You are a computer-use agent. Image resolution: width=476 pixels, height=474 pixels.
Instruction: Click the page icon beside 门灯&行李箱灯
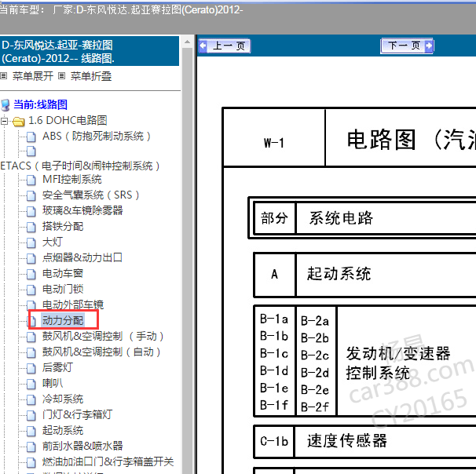[31, 415]
